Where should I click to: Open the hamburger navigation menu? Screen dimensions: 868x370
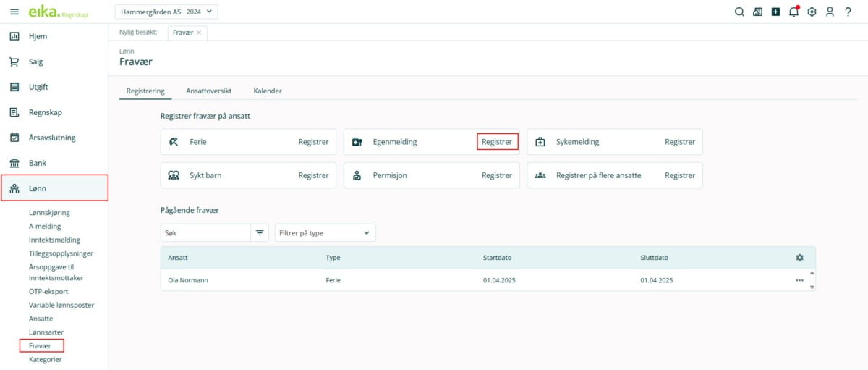[14, 12]
